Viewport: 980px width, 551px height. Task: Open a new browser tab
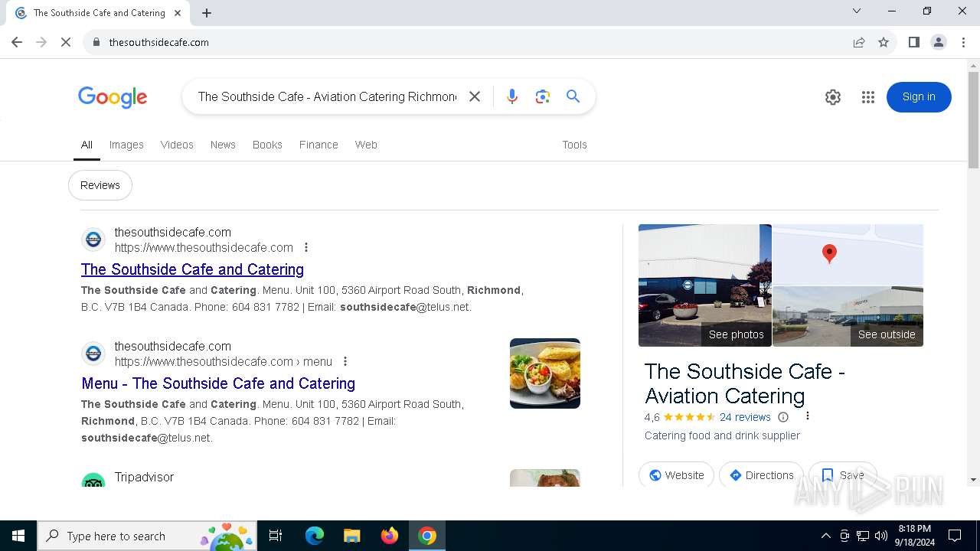(x=207, y=13)
